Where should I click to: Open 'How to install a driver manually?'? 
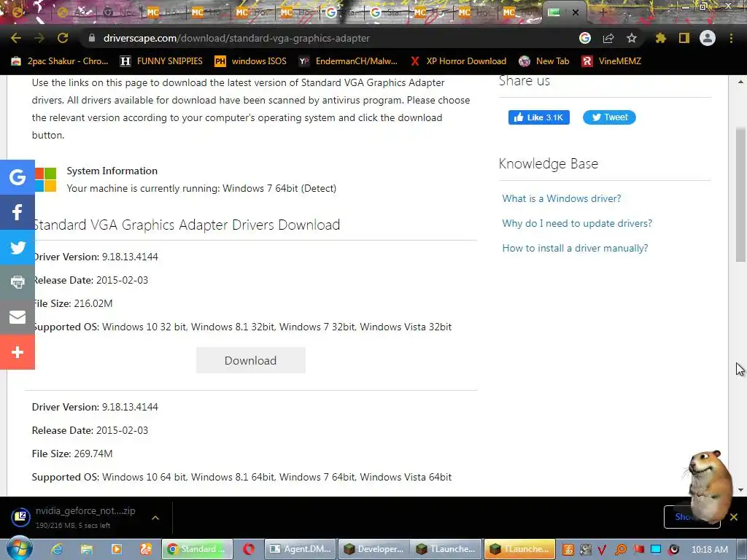[x=575, y=248]
